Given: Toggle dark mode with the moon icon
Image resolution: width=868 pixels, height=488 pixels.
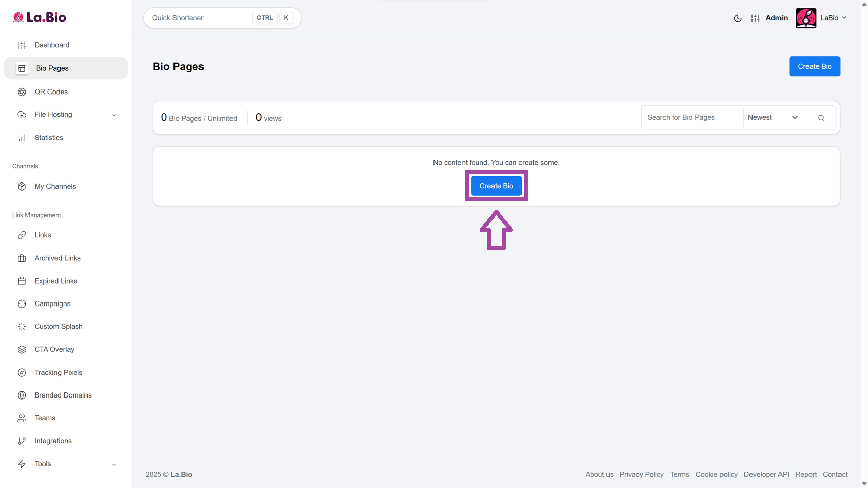Looking at the screenshot, I should click(x=737, y=18).
